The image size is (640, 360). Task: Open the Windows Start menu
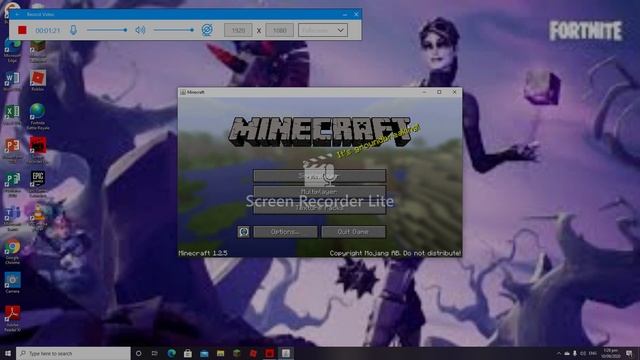click(x=8, y=353)
